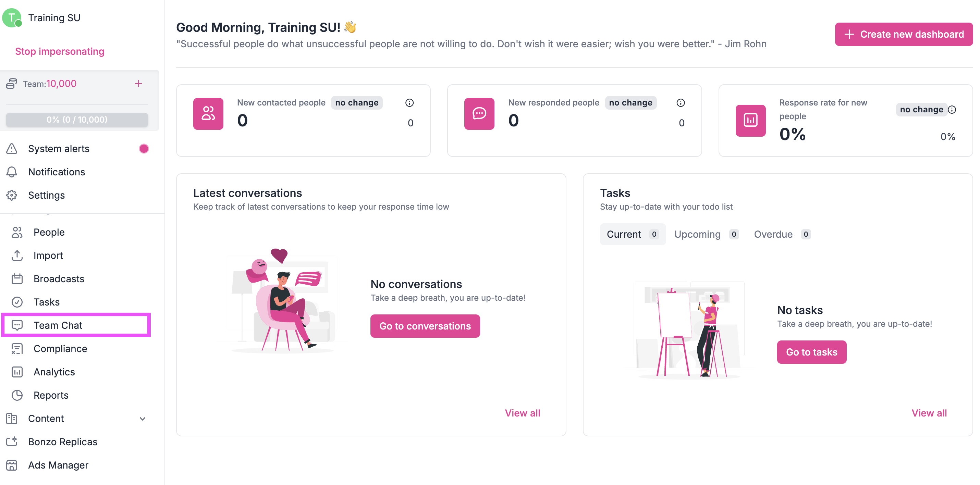This screenshot has height=485, width=980.
Task: Click the Training SU account name
Action: click(54, 18)
